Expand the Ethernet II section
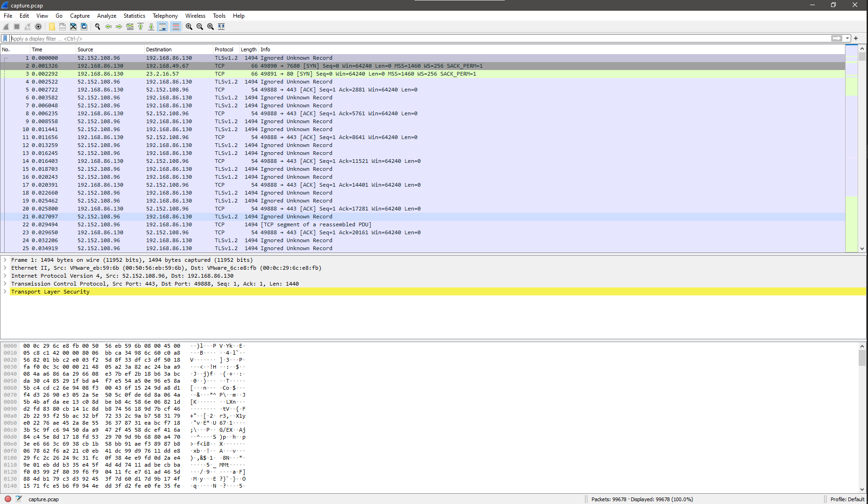 5,268
